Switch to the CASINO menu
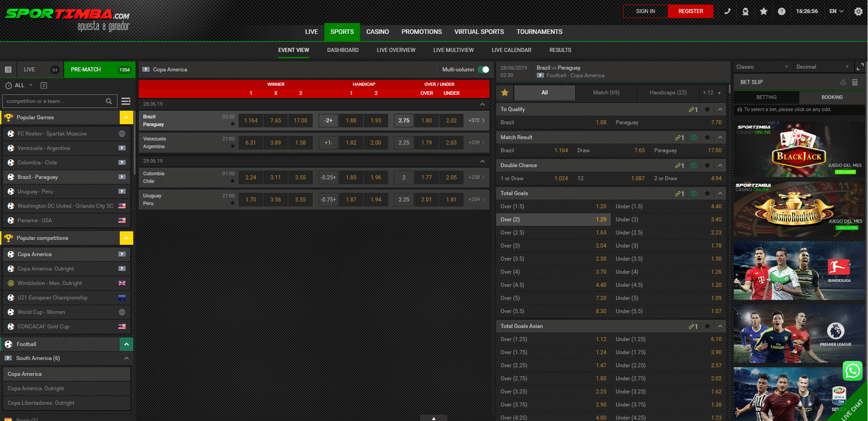This screenshot has height=421, width=868. click(377, 32)
